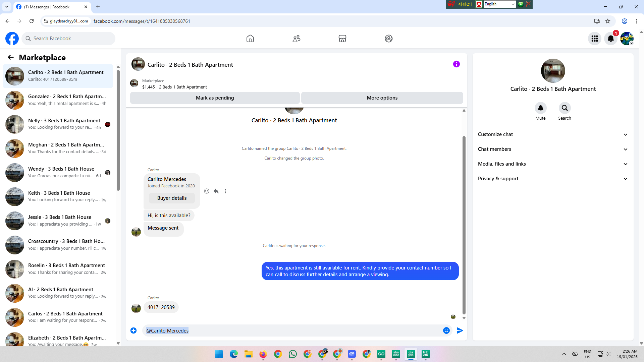The height and width of the screenshot is (362, 644).
Task: Open the Marketplace storefront icon
Action: pyautogui.click(x=342, y=39)
